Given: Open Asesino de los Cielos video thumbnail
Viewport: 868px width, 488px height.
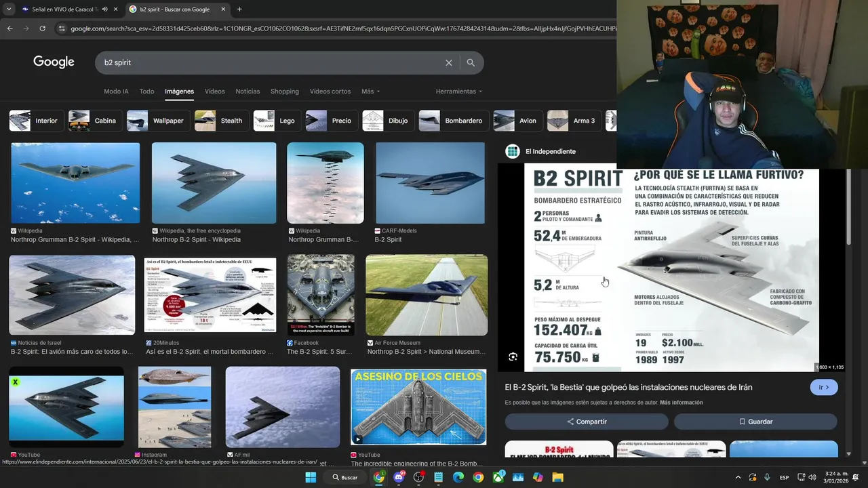Looking at the screenshot, I should pos(418,407).
